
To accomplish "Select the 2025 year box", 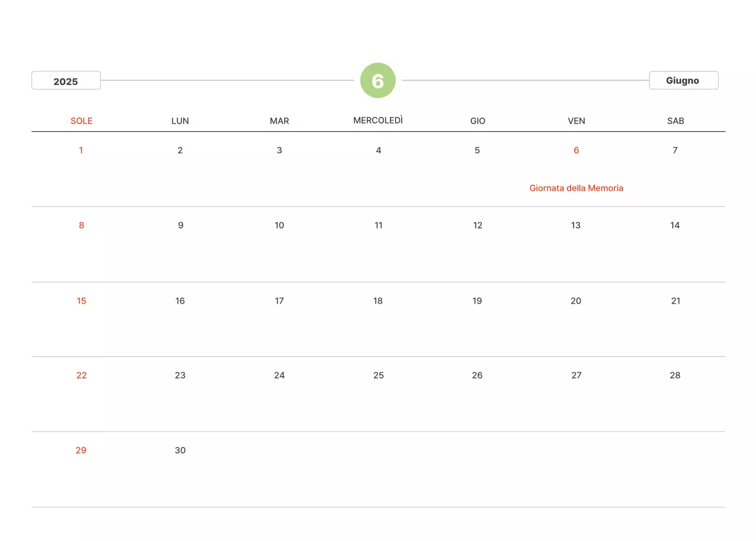I will coord(66,81).
